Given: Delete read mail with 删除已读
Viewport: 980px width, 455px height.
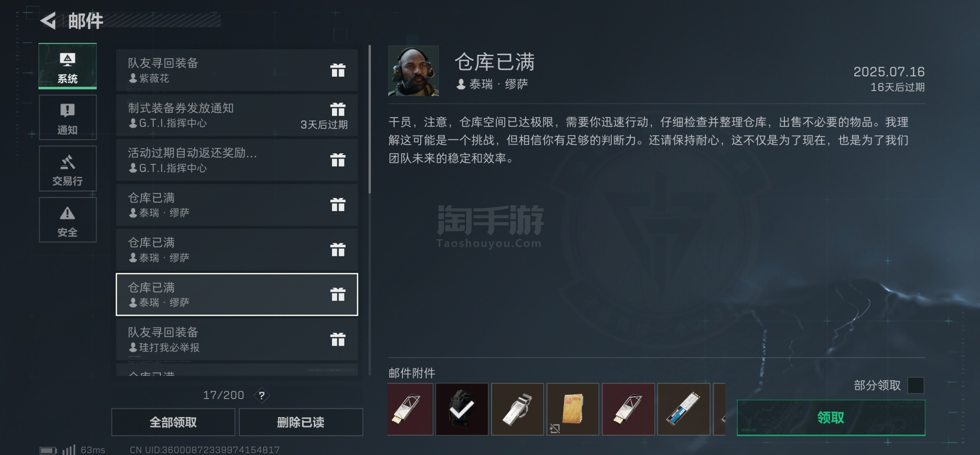Looking at the screenshot, I should 301,422.
